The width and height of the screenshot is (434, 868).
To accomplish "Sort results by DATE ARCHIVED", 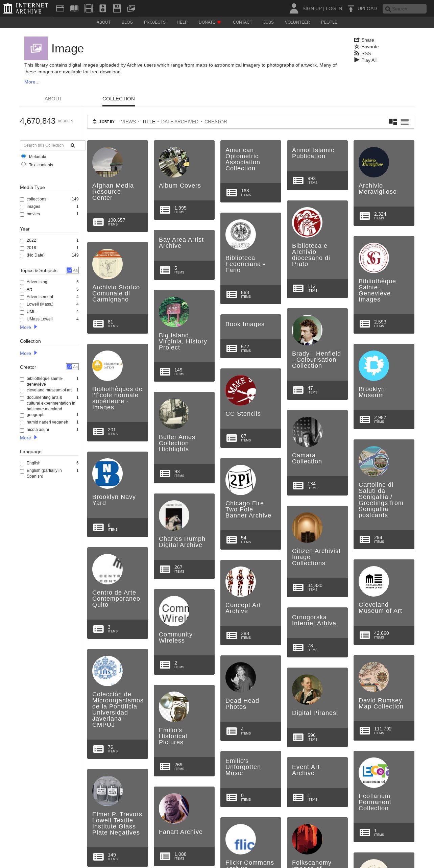I will click(x=180, y=122).
